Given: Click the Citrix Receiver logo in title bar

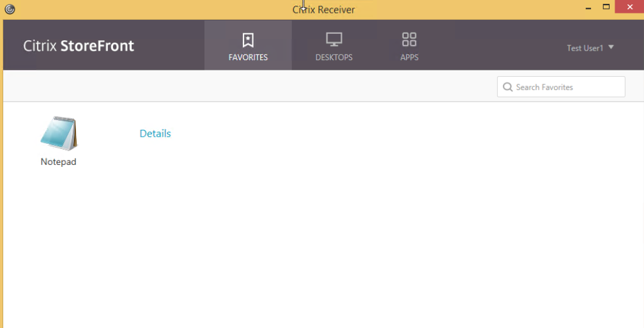Looking at the screenshot, I should tap(10, 9).
